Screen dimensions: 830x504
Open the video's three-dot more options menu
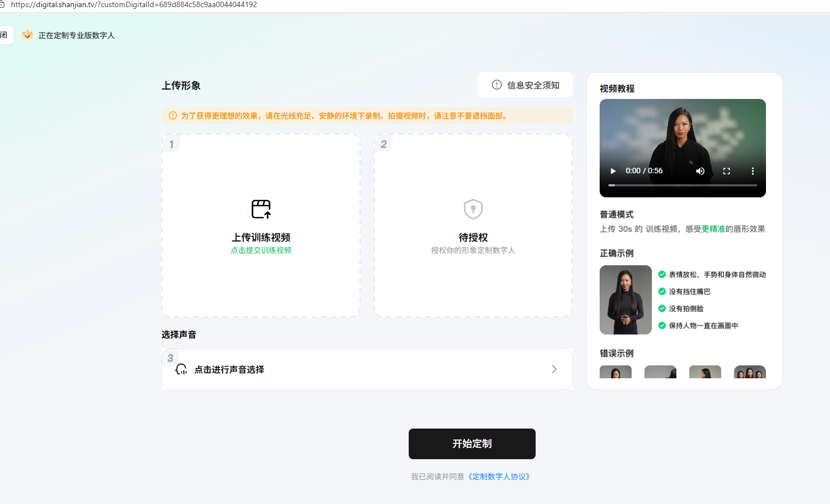tap(752, 171)
